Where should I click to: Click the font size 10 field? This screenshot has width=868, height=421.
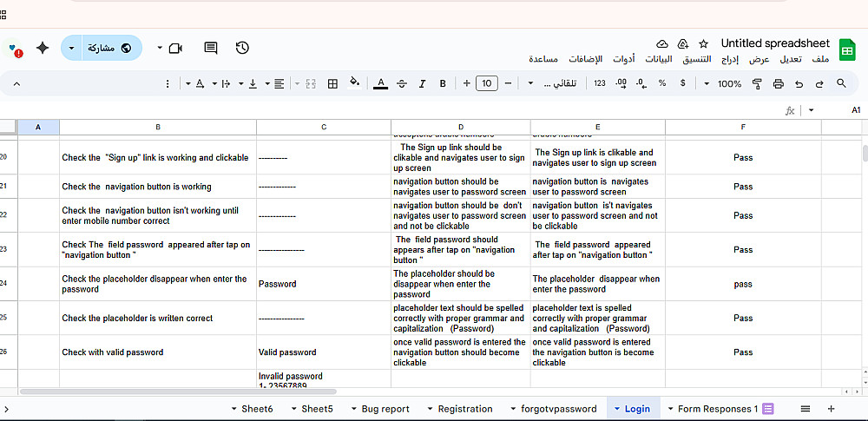pyautogui.click(x=487, y=83)
